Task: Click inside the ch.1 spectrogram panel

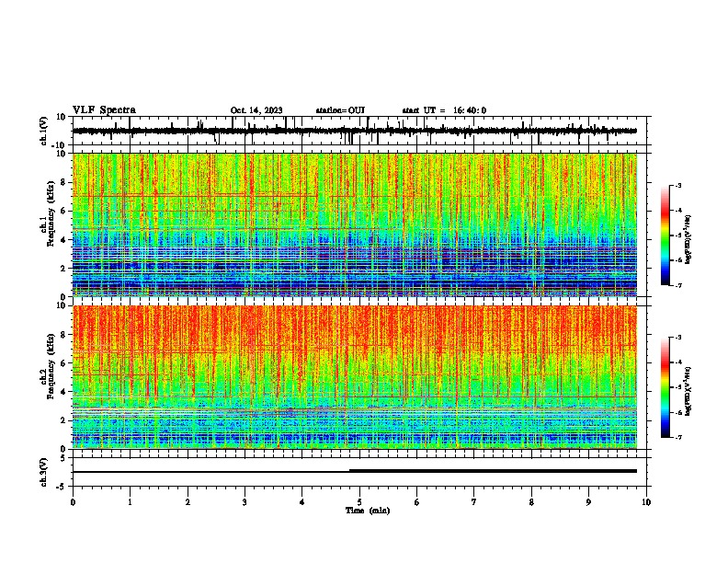Action: [x=354, y=224]
